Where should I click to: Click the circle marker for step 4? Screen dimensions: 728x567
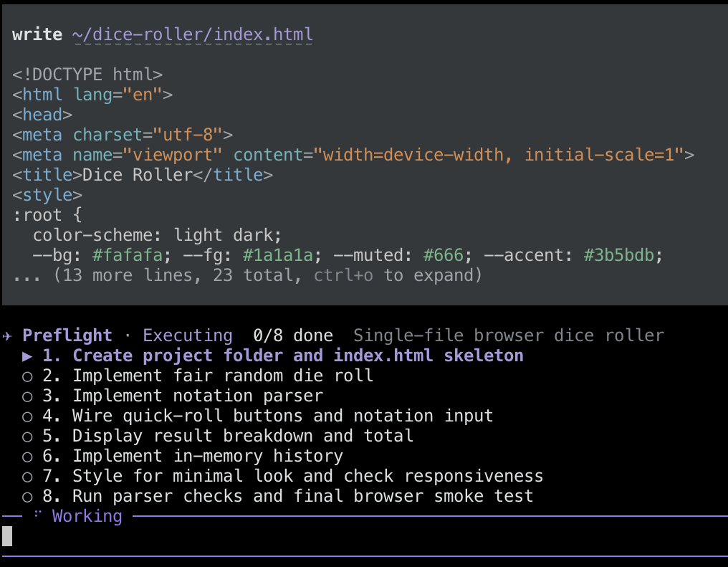(27, 416)
